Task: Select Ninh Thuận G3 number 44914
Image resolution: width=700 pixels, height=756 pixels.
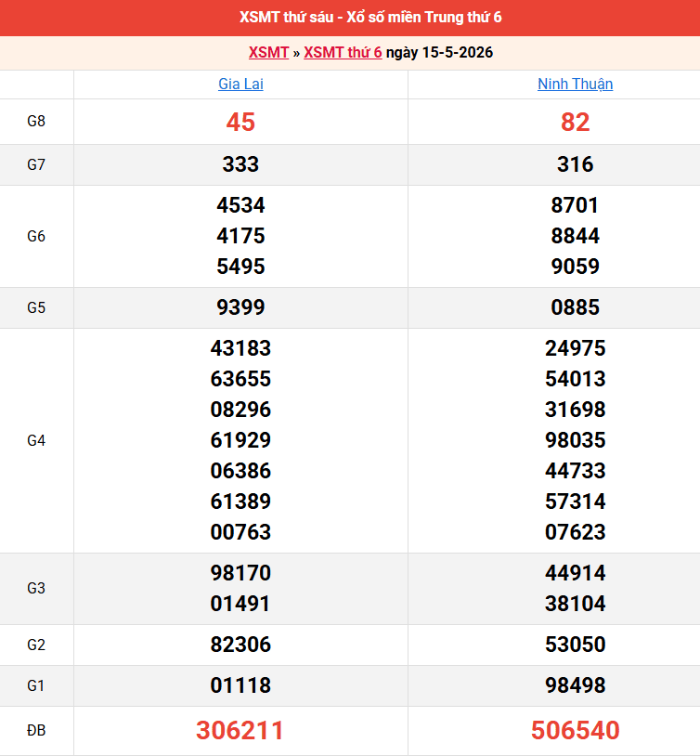Action: (x=576, y=573)
